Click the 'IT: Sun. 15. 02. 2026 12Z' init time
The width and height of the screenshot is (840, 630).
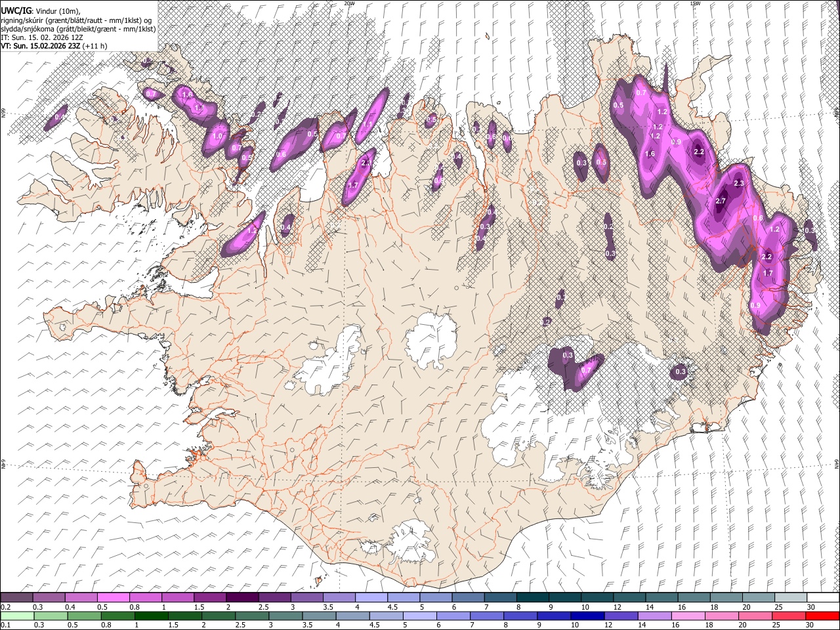(41, 37)
